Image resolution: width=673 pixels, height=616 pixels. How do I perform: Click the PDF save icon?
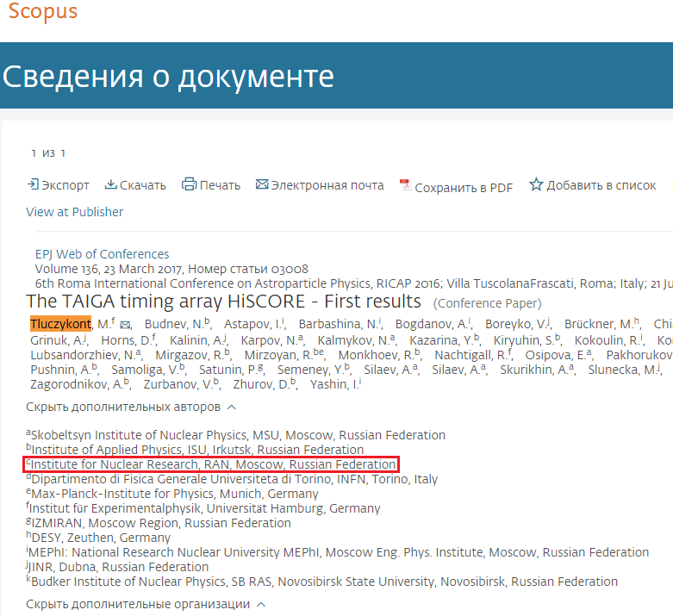404,185
